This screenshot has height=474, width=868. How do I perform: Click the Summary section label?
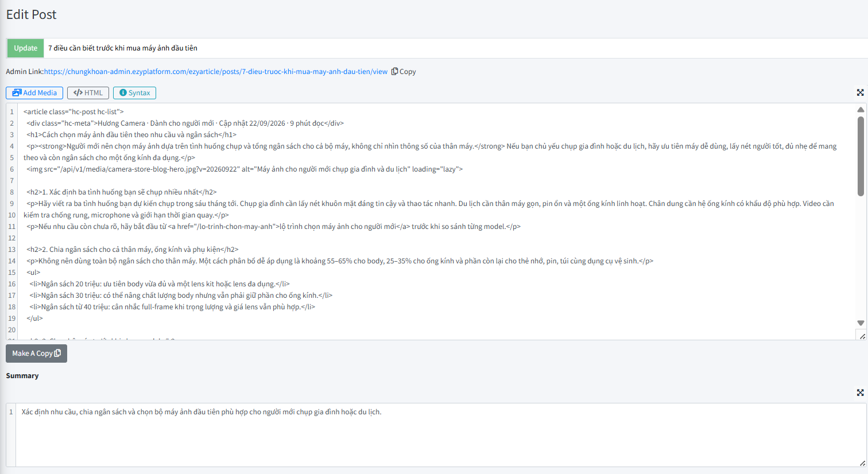point(22,376)
